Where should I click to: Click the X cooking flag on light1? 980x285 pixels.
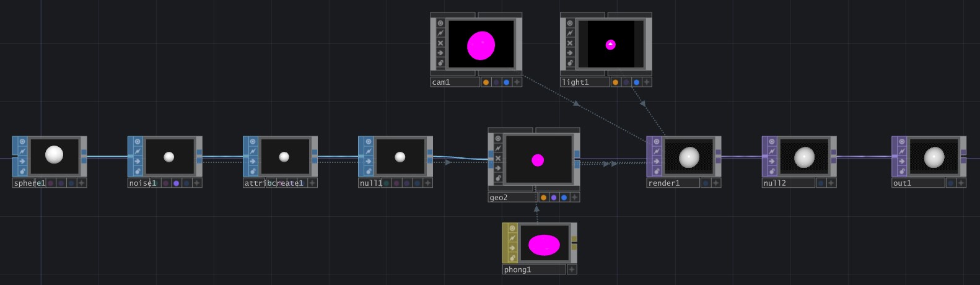570,43
